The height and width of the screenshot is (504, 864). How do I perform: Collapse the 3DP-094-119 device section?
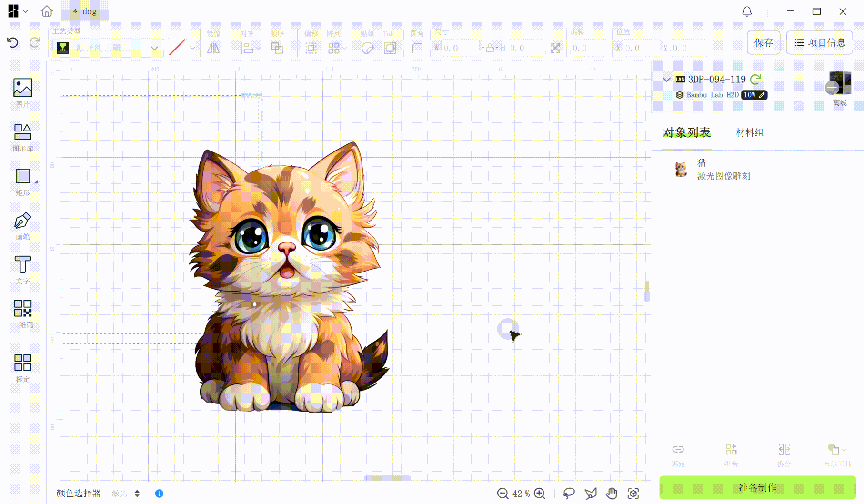point(666,80)
